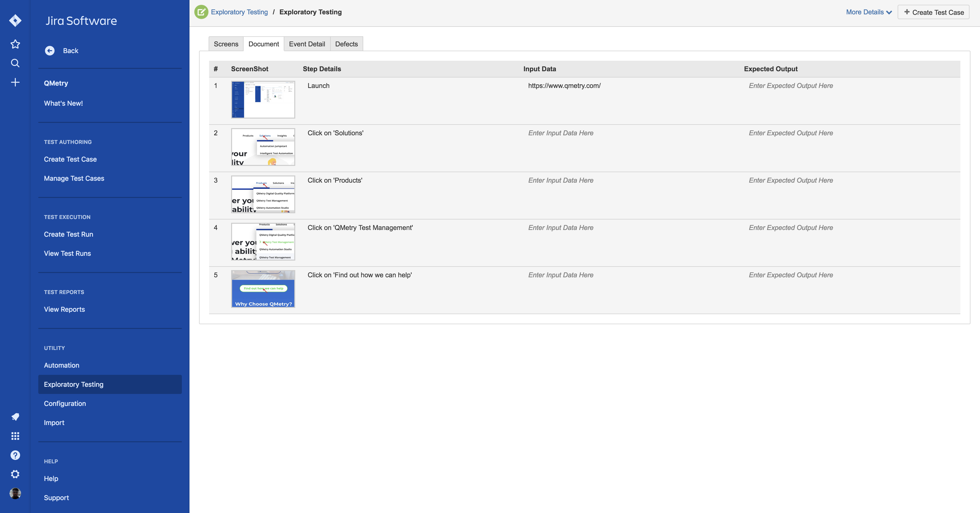The image size is (980, 513).
Task: Edit expected output for step 5
Action: pos(791,275)
